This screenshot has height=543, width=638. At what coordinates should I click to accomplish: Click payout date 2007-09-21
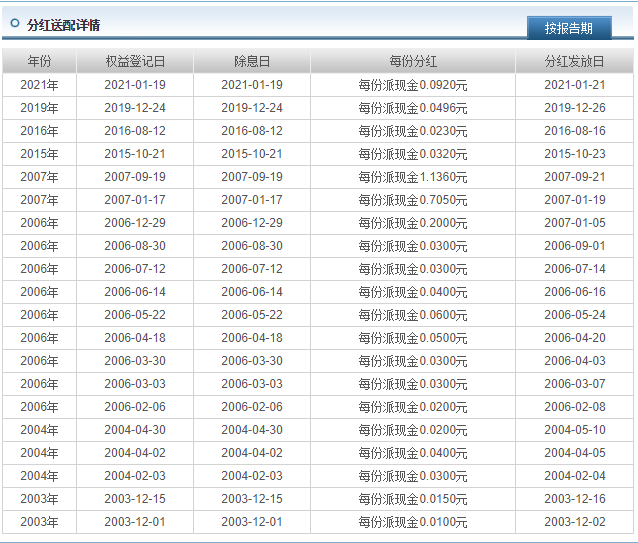click(x=575, y=177)
